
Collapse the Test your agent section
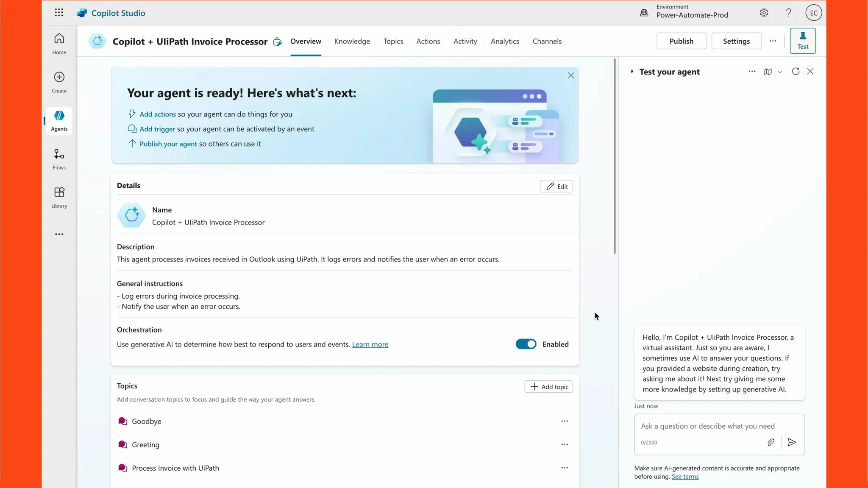pos(632,72)
